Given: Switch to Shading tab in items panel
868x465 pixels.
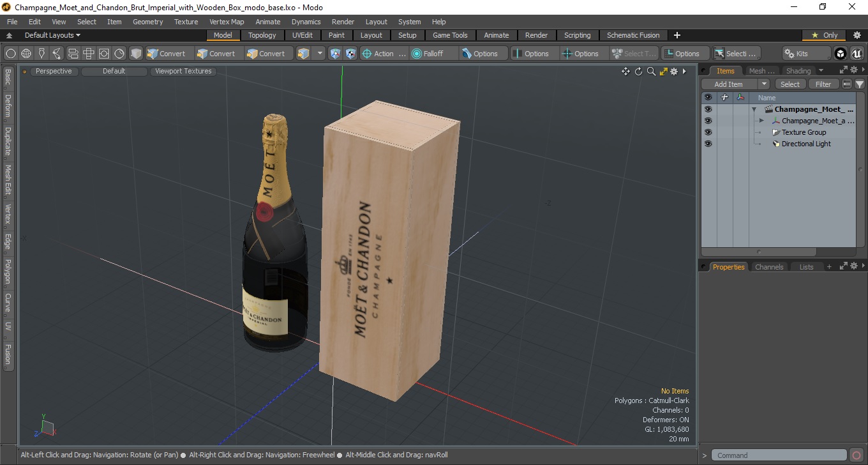Looking at the screenshot, I should pos(798,71).
